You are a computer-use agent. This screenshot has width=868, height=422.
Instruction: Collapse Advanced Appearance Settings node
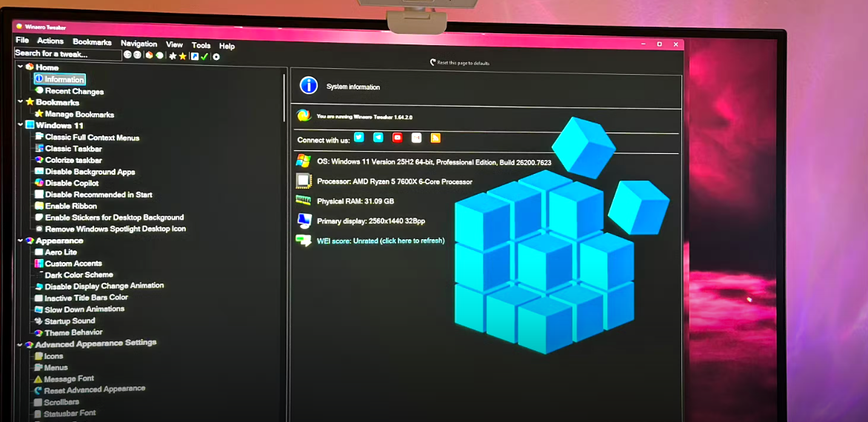(20, 344)
